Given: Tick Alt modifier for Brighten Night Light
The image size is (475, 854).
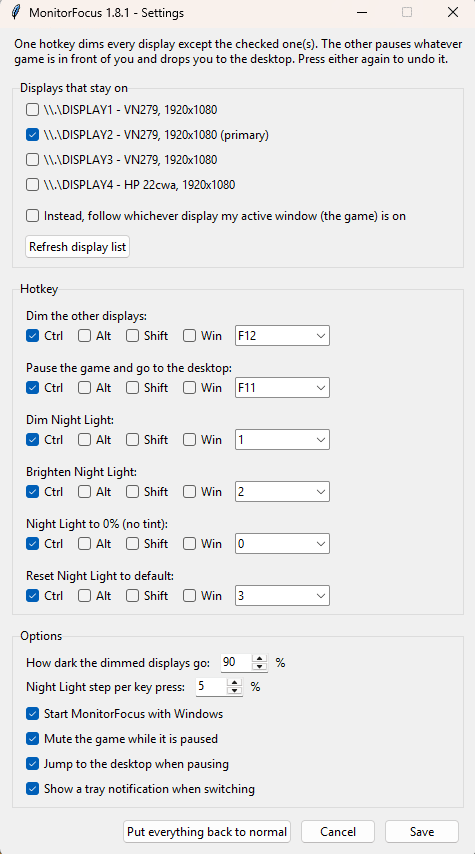Looking at the screenshot, I should point(84,491).
